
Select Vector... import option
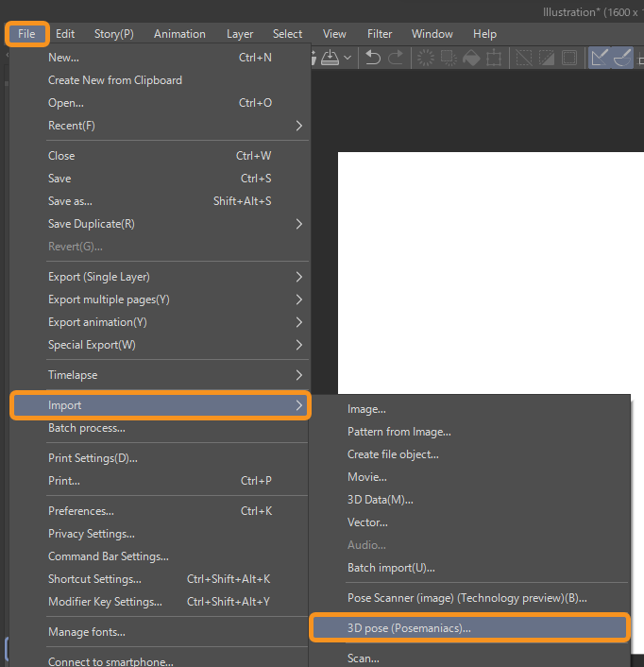(470, 522)
